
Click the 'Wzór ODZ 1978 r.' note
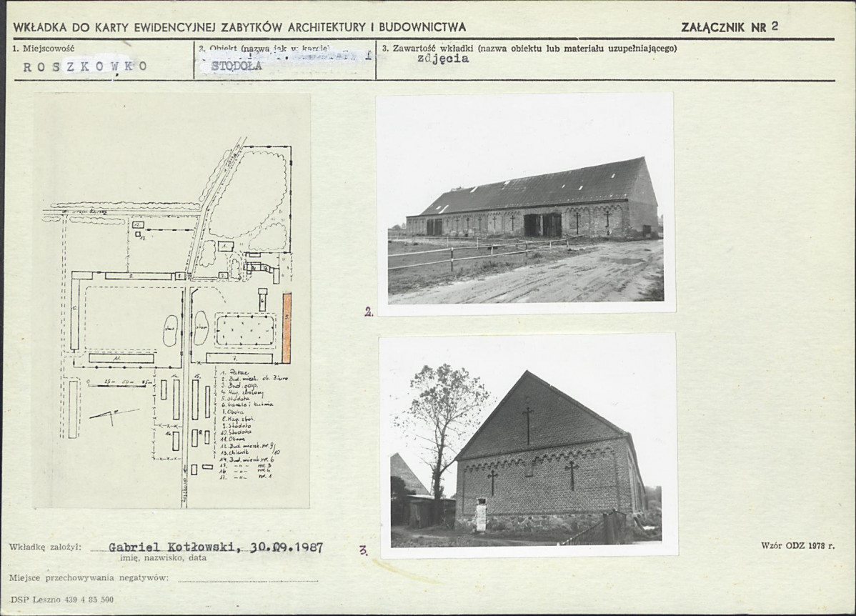[797, 545]
